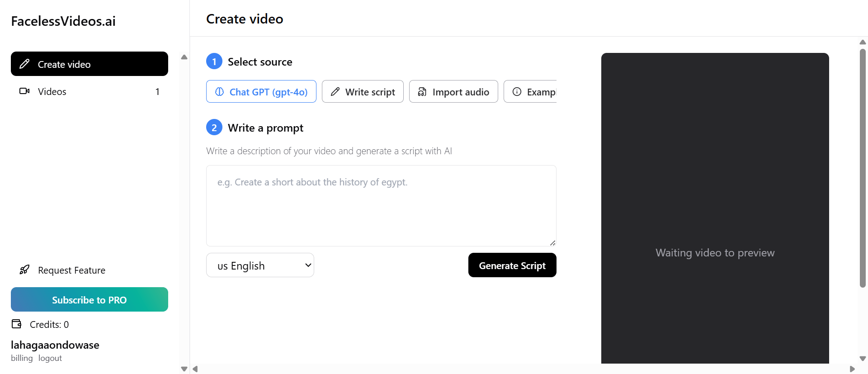Click the audio file icon on Import audio
This screenshot has width=868, height=374.
tap(422, 92)
